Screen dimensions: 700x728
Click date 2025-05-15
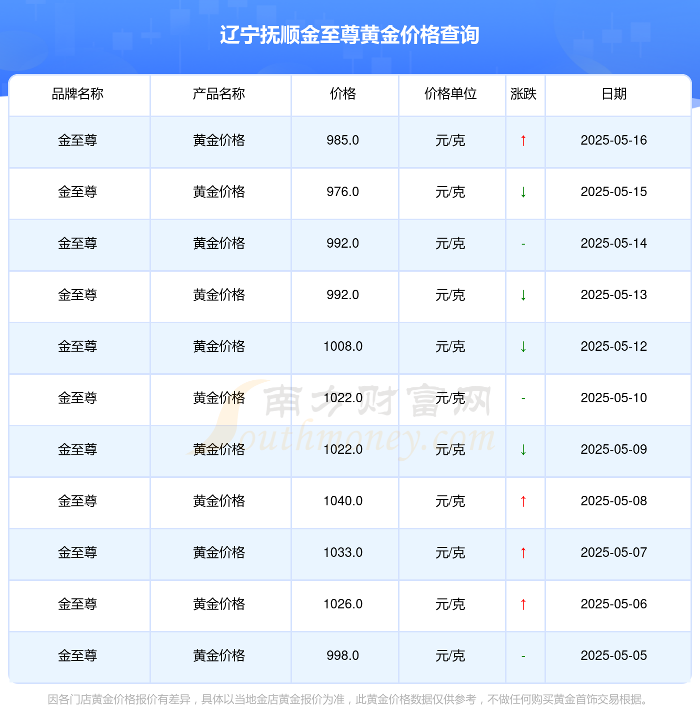click(x=614, y=192)
